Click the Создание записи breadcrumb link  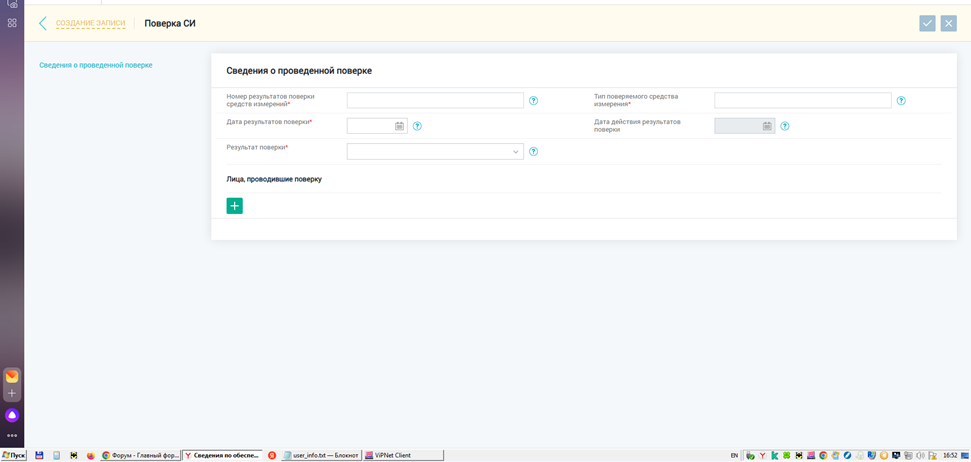coord(90,23)
